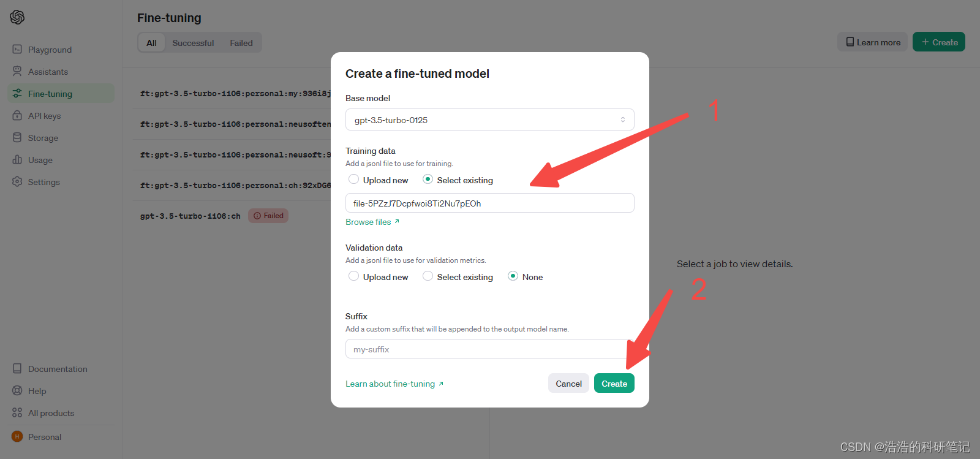
Task: Open Documentation link in sidebar
Action: 61,369
